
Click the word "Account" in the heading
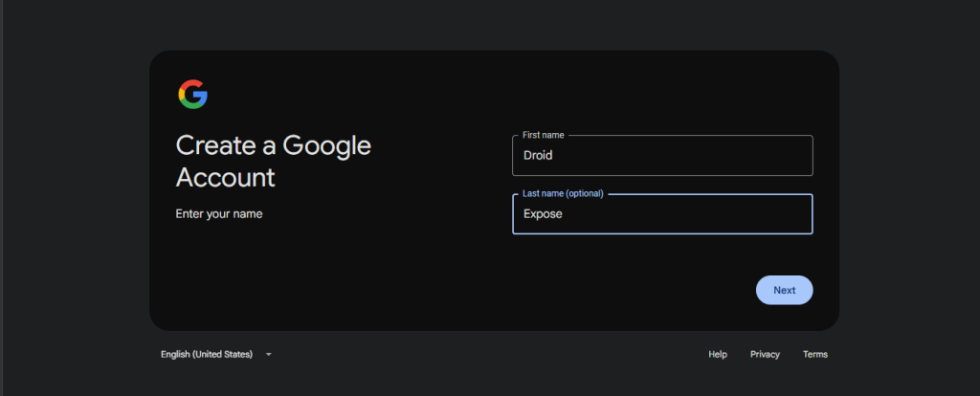226,177
